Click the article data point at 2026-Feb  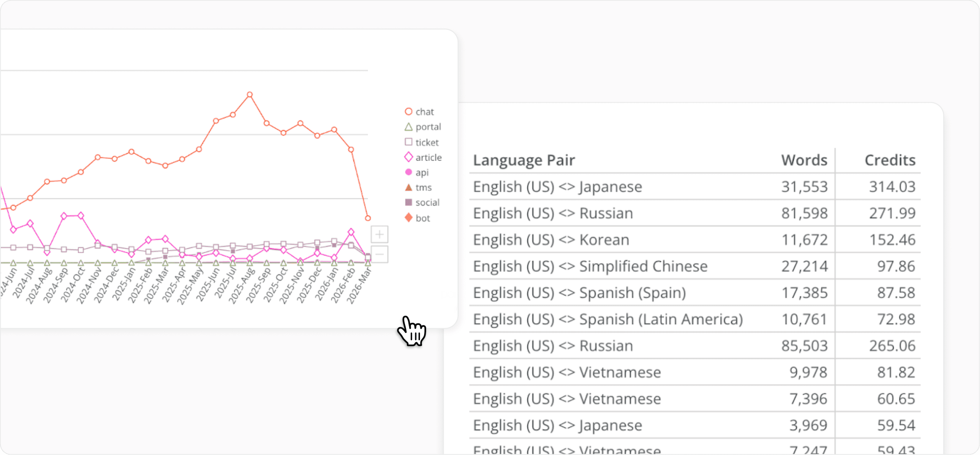point(351,232)
